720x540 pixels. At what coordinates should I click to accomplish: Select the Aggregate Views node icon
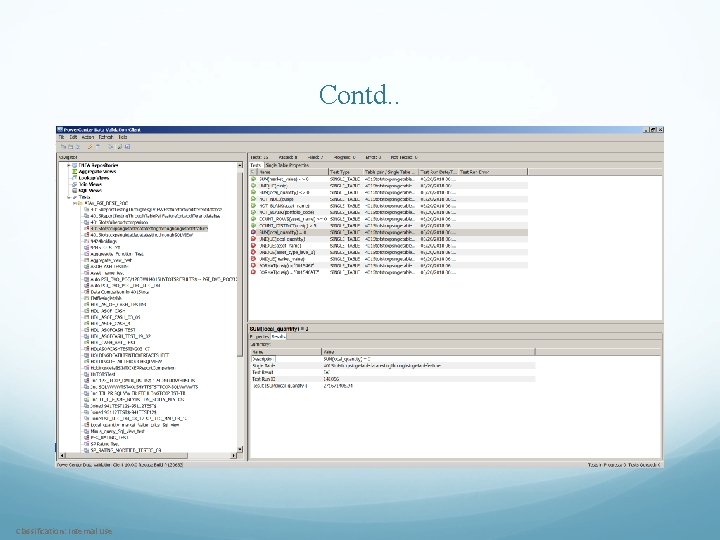[74, 171]
